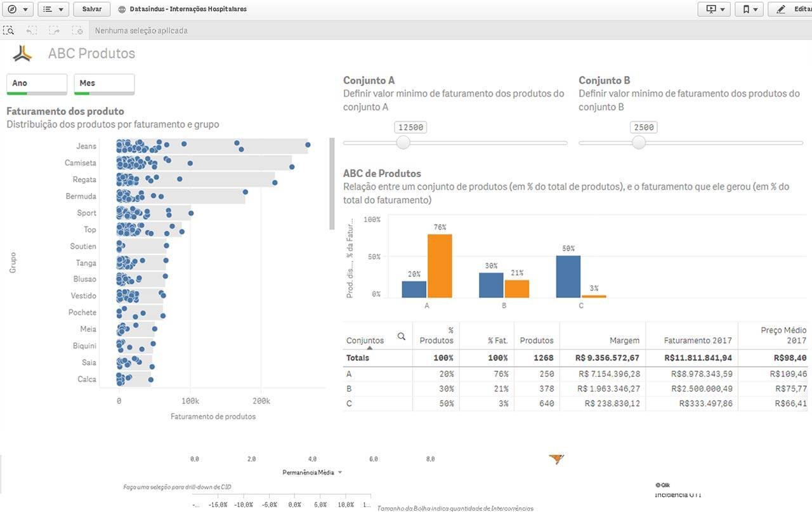Click the Conjunto B slider handle
This screenshot has height=512, width=812.
click(639, 143)
